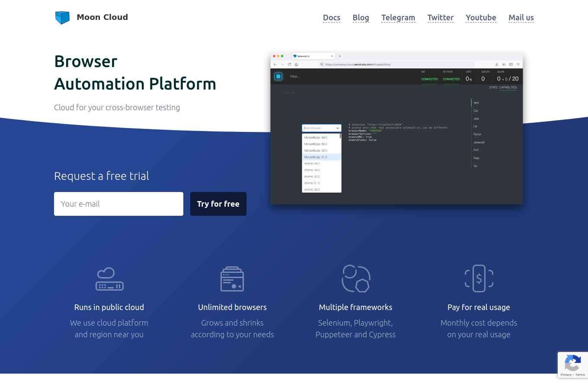
Task: Click the Multiple frameworks heading
Action: point(355,307)
